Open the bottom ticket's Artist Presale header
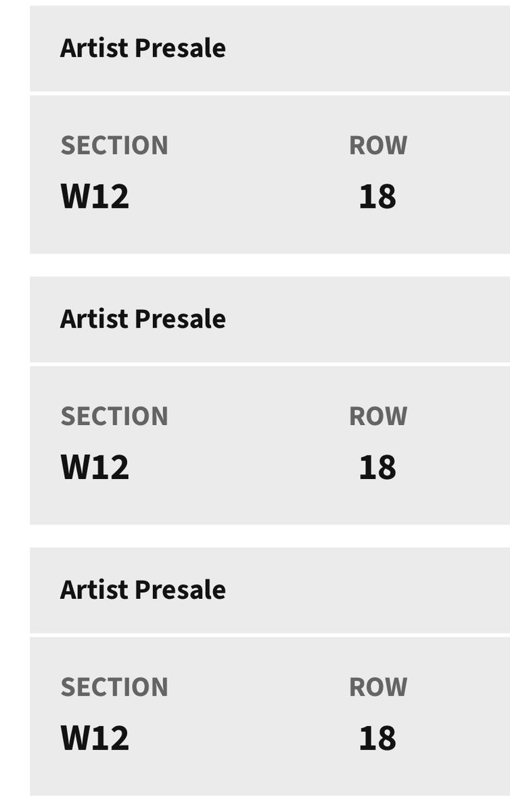 click(270, 590)
